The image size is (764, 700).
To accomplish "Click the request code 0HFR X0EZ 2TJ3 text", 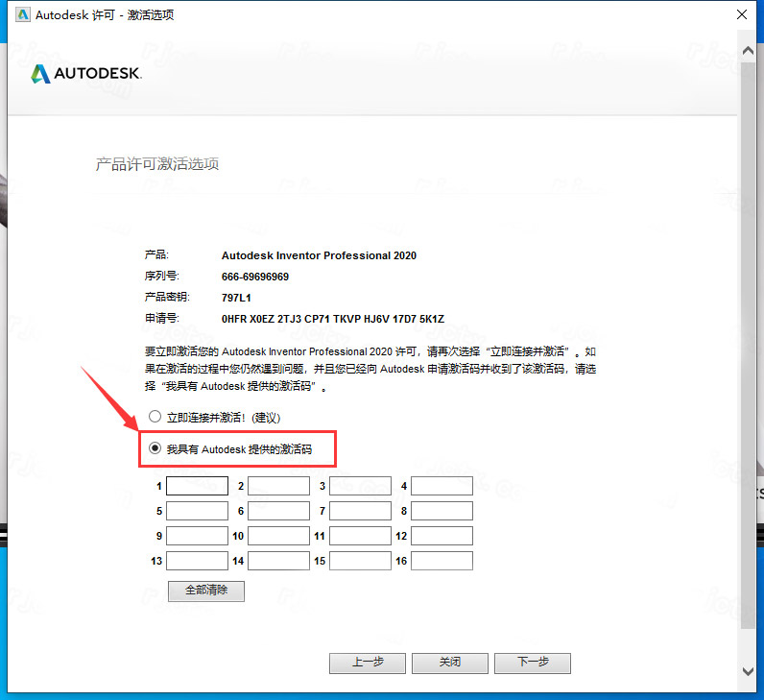I will (x=333, y=319).
